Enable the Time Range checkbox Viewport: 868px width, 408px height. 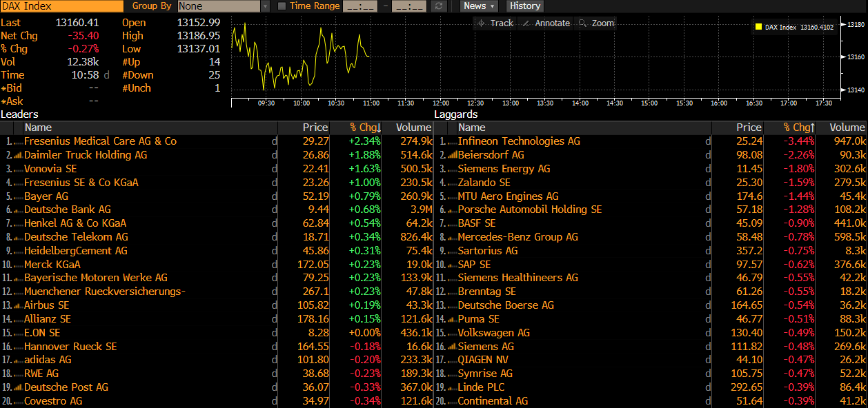point(282,6)
